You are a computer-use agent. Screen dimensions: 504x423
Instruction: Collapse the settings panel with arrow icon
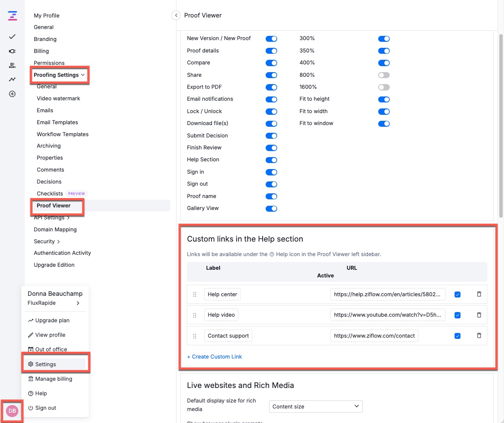click(176, 15)
